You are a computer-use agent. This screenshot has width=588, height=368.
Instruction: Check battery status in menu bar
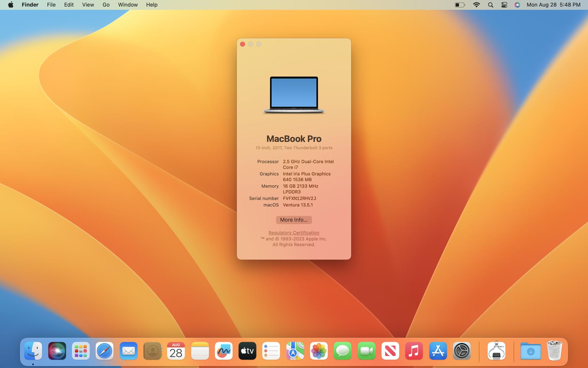(460, 5)
